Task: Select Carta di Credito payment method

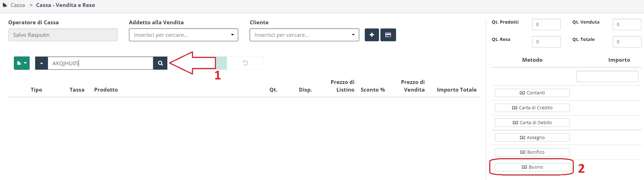Action: click(x=532, y=108)
